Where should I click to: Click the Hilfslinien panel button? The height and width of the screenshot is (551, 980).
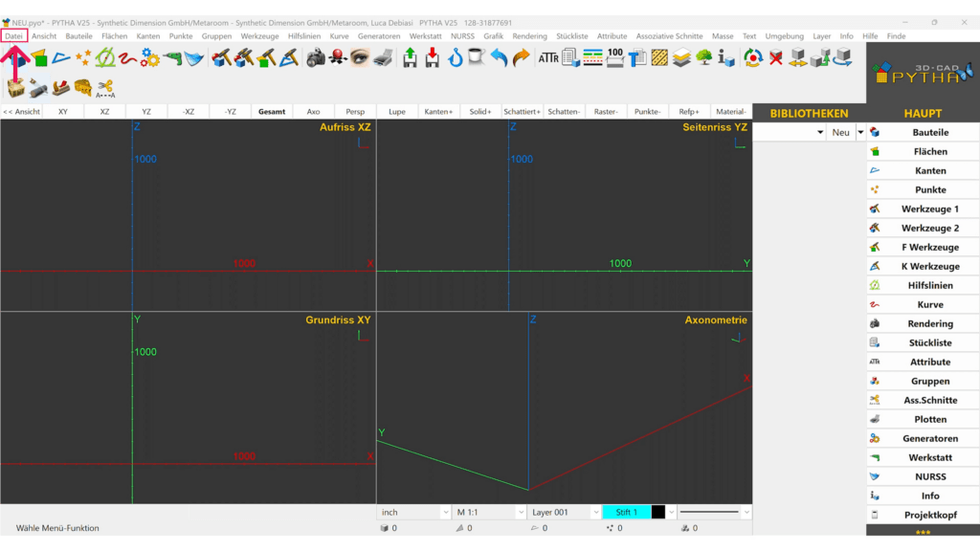923,285
